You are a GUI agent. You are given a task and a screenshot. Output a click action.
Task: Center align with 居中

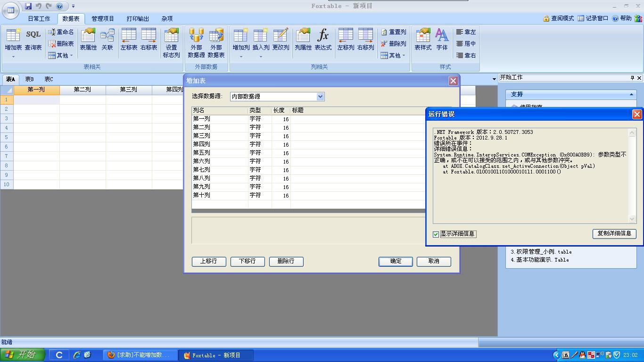(466, 44)
